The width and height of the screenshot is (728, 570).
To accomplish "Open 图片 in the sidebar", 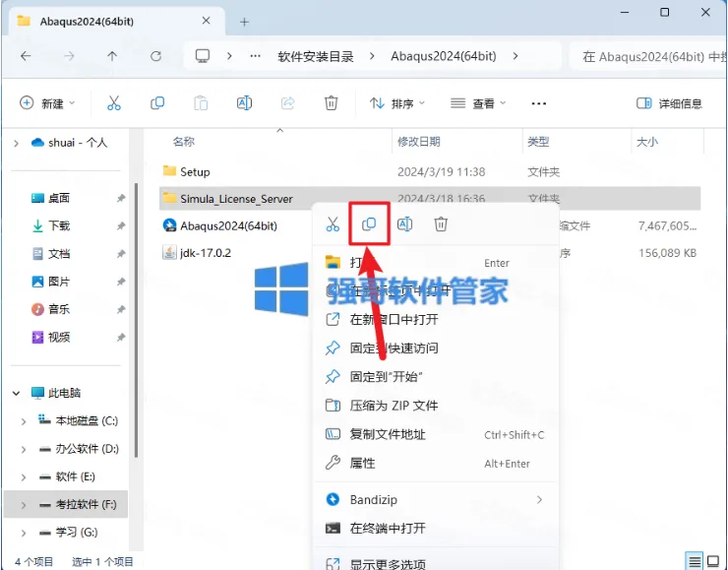I will tap(58, 282).
